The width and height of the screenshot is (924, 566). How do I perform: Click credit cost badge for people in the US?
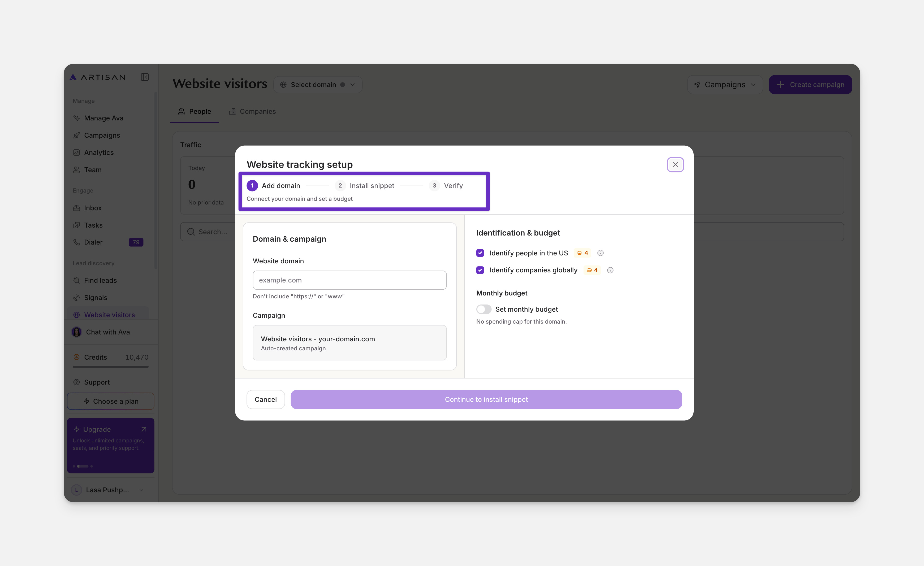(x=582, y=253)
